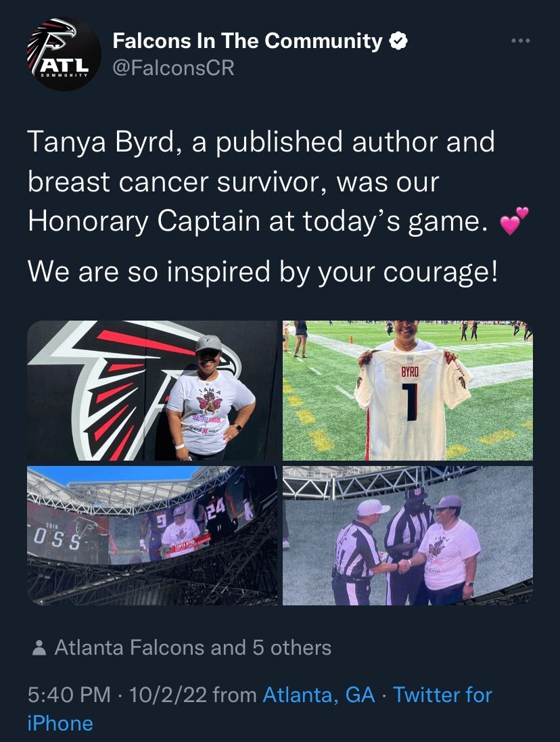Screen dimensions: 560x742
Task: Open the stadium halo board coin toss photo
Action: click(152, 536)
